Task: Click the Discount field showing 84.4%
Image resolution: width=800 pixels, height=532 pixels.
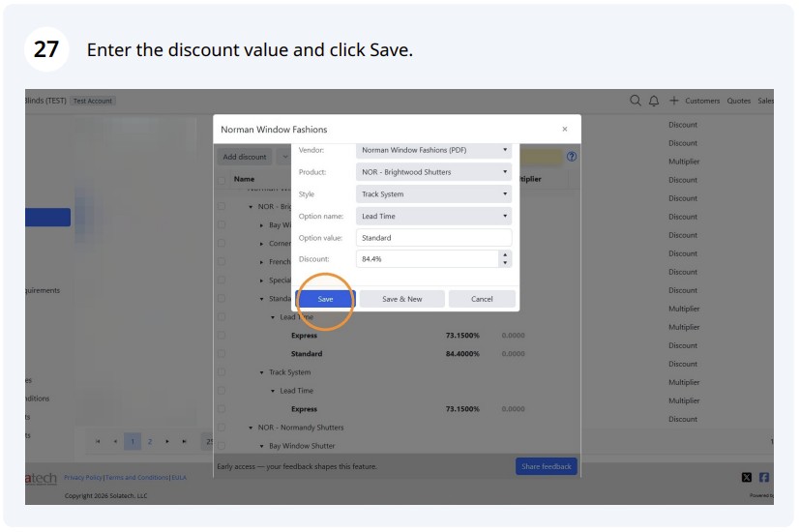Action: click(x=427, y=258)
